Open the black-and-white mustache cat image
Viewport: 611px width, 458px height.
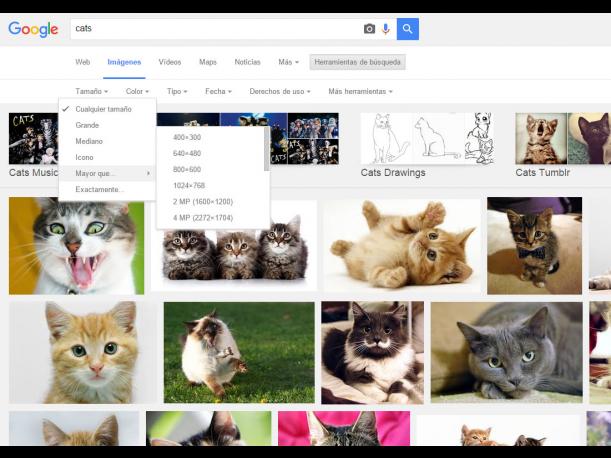coord(372,352)
